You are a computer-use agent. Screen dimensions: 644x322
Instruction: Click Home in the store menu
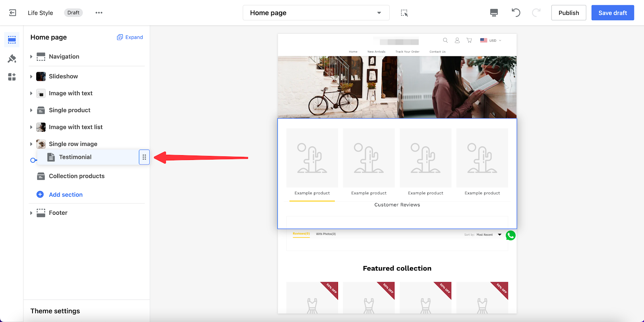pyautogui.click(x=353, y=52)
